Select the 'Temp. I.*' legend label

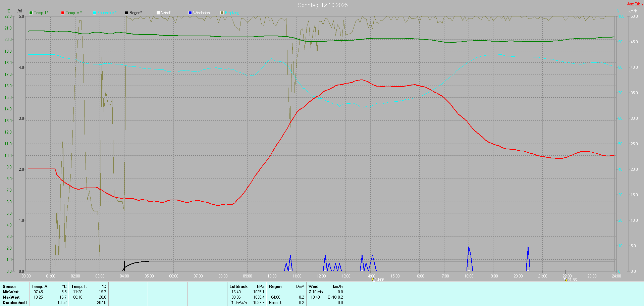click(41, 13)
